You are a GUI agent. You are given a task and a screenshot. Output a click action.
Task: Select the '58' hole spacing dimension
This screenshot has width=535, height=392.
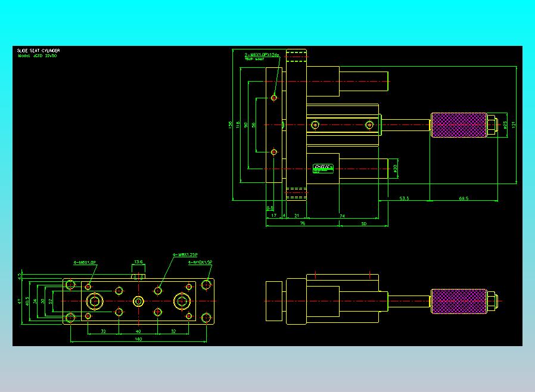point(254,125)
